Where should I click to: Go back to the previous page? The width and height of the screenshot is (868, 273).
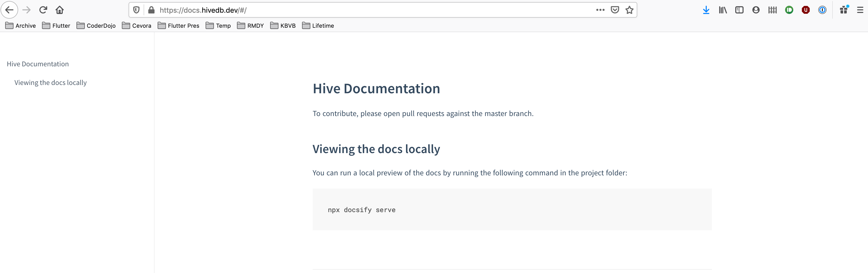pos(9,10)
